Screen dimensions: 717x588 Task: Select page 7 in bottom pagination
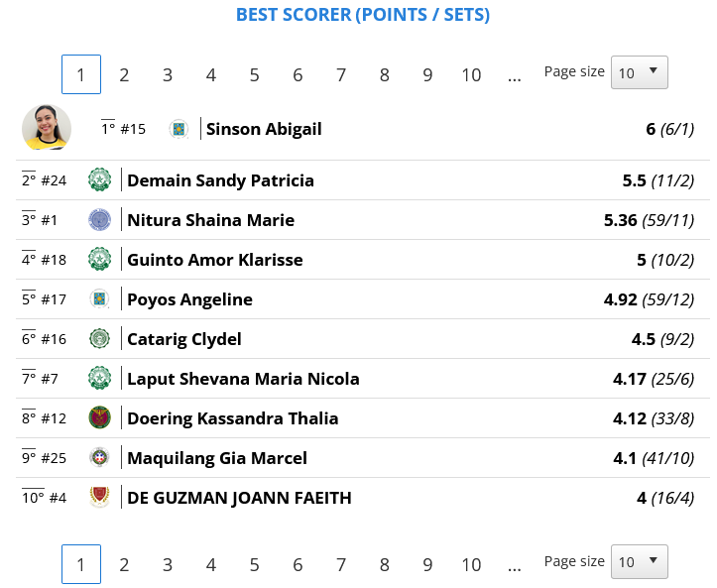341,564
